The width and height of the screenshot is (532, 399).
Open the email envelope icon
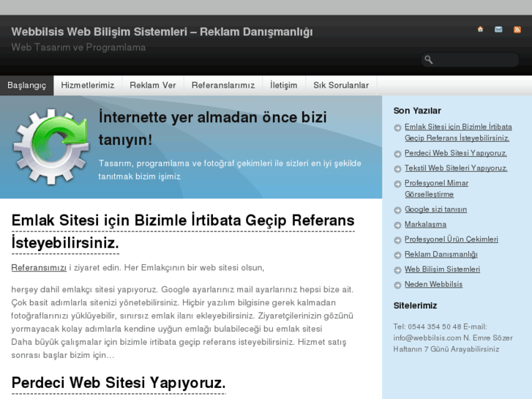498,29
